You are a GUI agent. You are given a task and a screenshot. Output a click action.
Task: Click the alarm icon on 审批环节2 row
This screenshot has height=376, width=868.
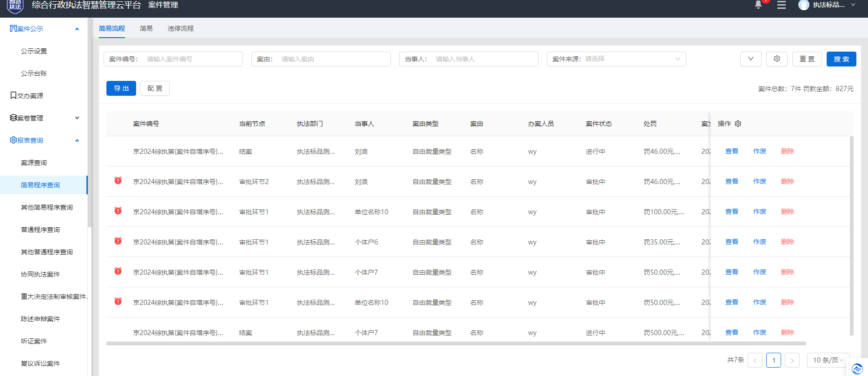point(118,180)
